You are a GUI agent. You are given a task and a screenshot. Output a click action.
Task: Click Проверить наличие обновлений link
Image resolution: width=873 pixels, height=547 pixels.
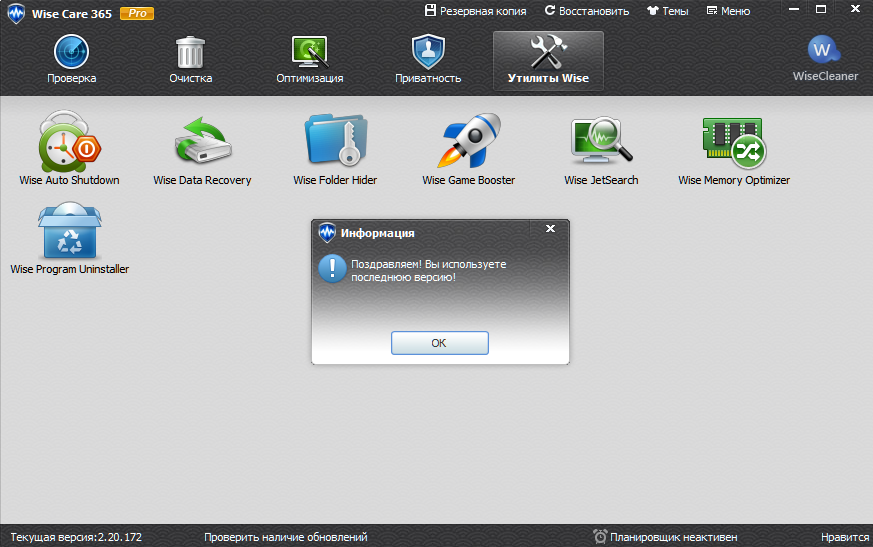point(286,537)
